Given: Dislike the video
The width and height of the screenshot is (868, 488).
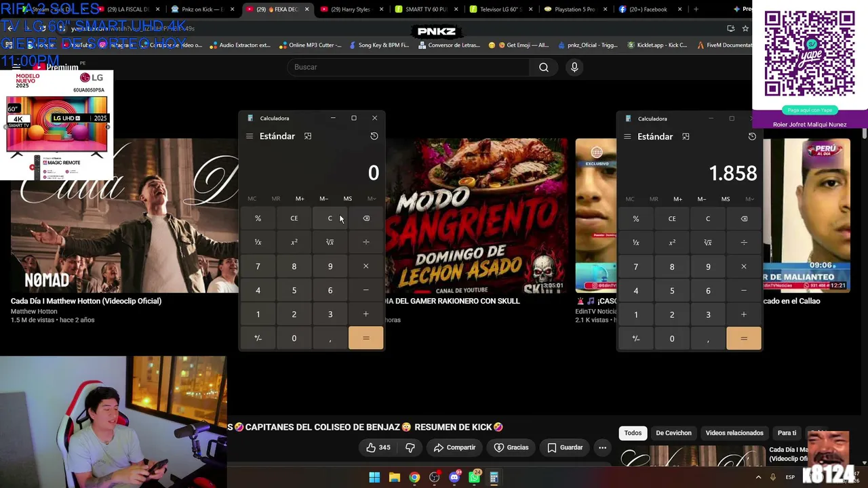Looking at the screenshot, I should 410,447.
